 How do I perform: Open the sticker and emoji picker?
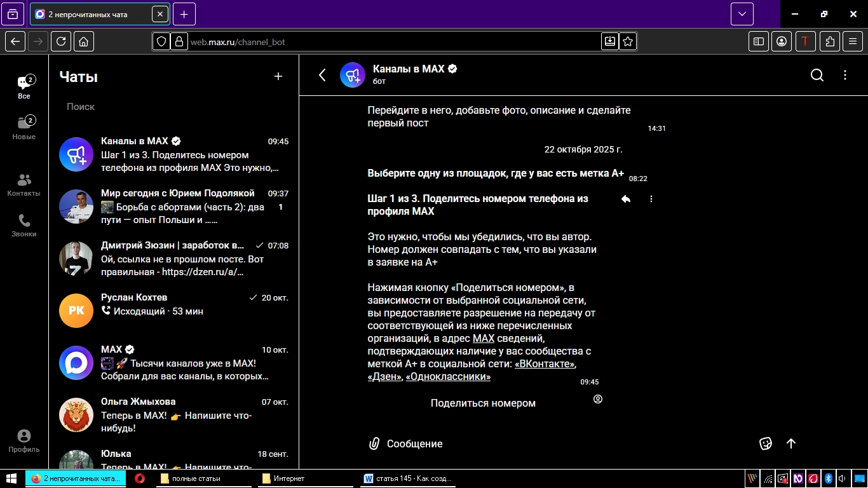(766, 444)
